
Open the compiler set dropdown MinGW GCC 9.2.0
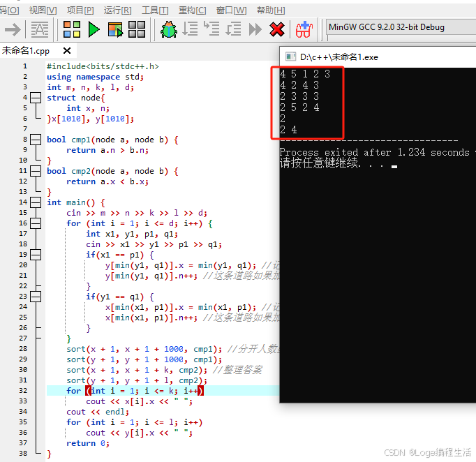401,27
